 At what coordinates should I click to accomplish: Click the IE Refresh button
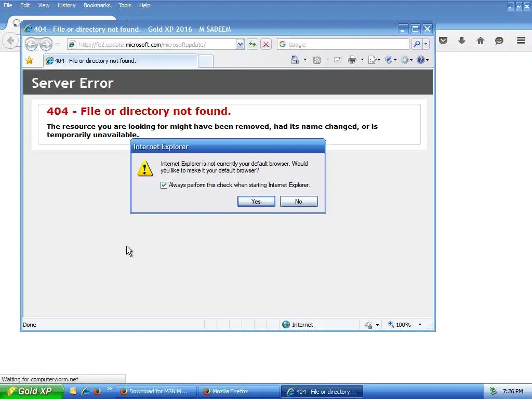tap(252, 45)
